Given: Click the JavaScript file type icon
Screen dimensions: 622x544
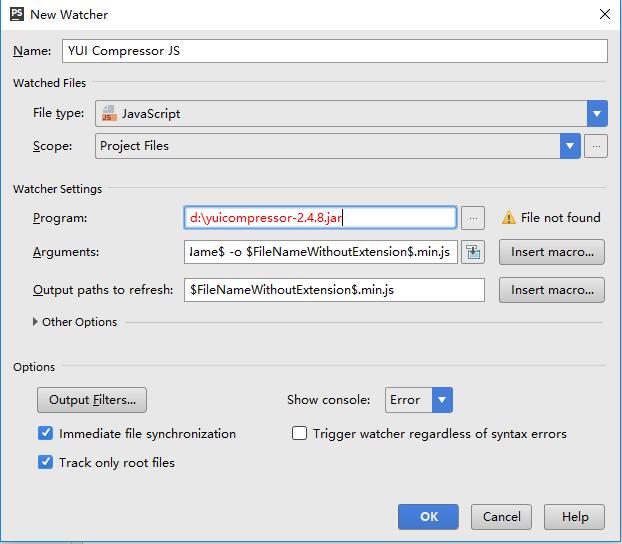Looking at the screenshot, I should coord(109,113).
